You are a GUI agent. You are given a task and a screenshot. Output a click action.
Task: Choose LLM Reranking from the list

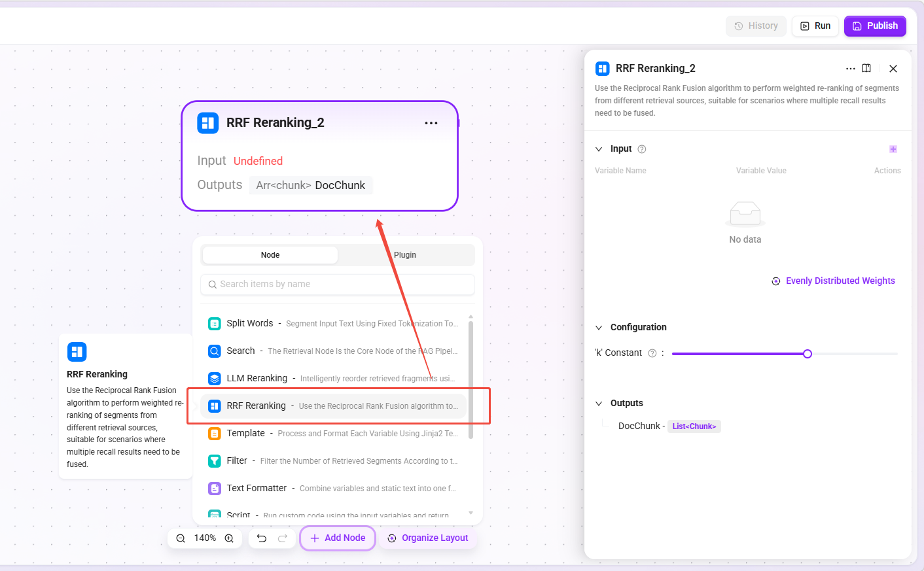click(334, 379)
